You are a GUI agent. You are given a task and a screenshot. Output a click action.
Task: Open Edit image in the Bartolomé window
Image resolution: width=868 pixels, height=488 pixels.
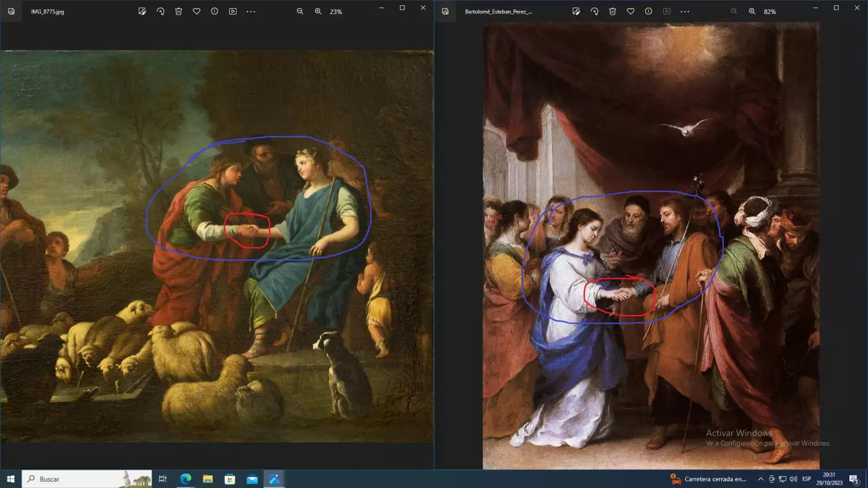576,12
